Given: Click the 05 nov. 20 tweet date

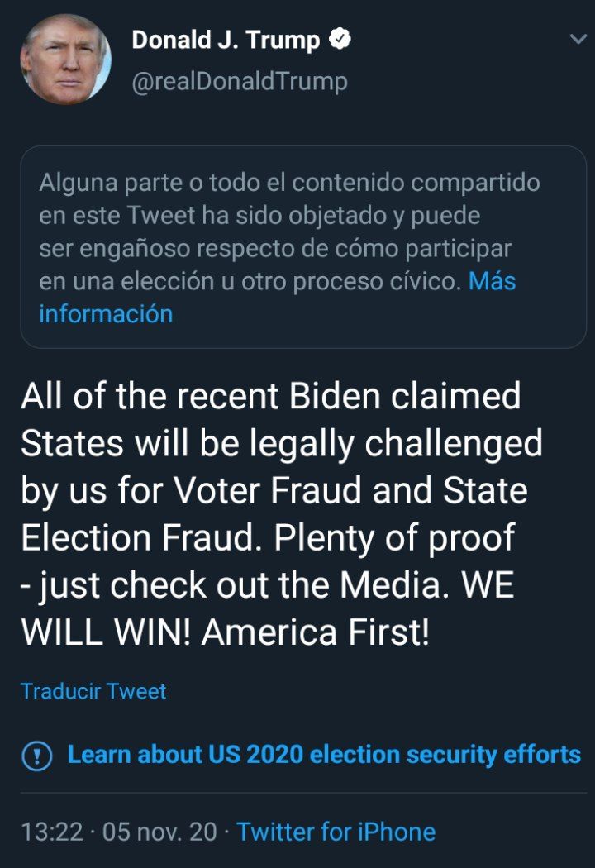Looking at the screenshot, I should click(159, 832).
